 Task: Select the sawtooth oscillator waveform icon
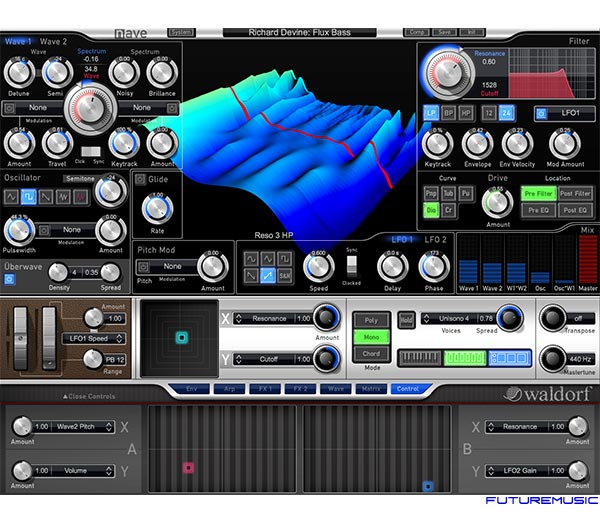46,197
